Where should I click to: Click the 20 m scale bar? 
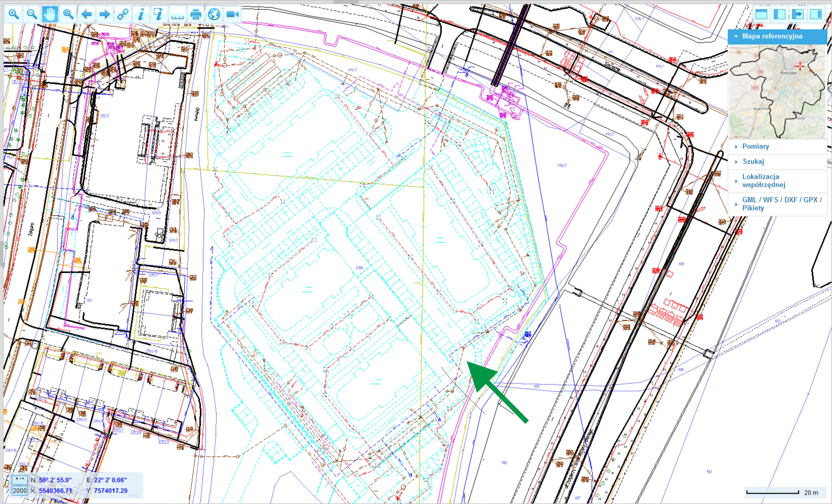773,492
